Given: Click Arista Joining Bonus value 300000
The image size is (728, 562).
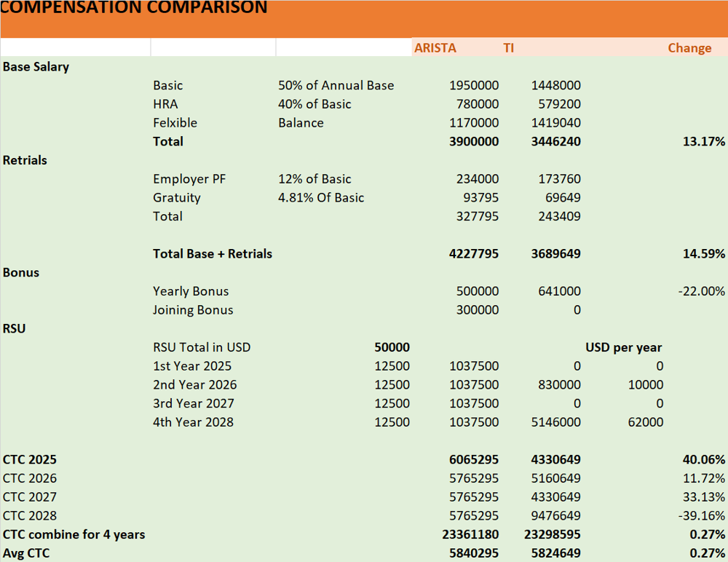Looking at the screenshot, I should [478, 310].
